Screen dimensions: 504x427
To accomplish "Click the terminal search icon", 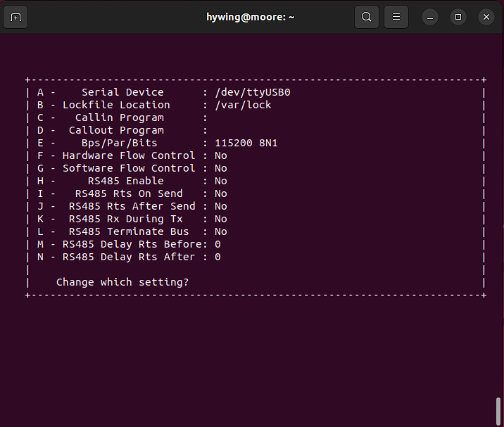I will (367, 17).
